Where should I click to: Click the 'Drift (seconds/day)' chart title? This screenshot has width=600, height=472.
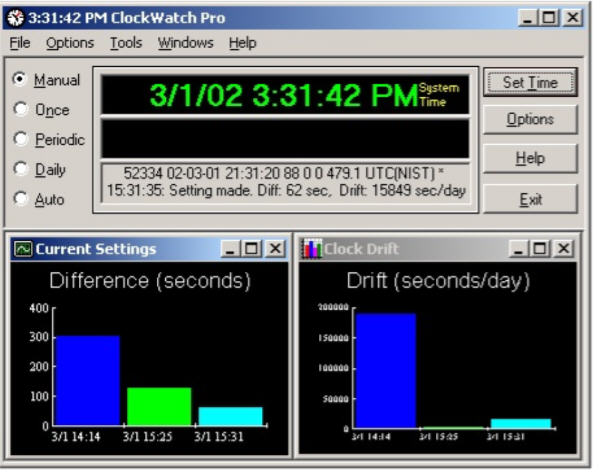pyautogui.click(x=439, y=281)
